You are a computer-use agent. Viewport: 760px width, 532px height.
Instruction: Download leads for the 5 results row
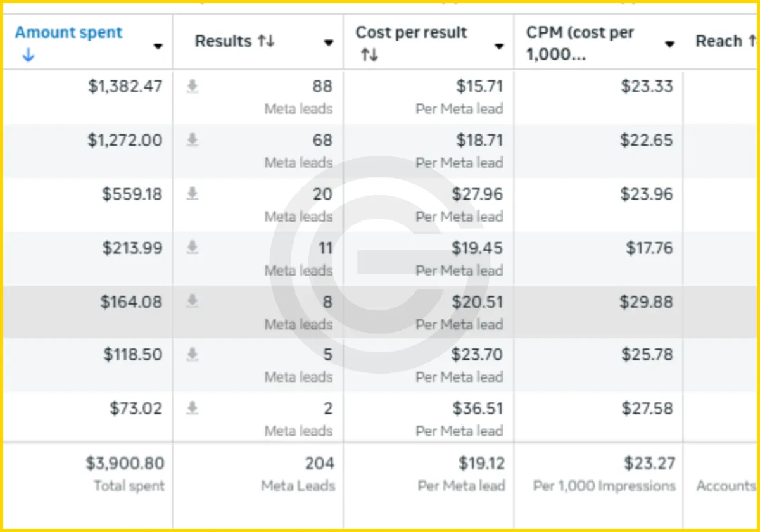(x=193, y=355)
